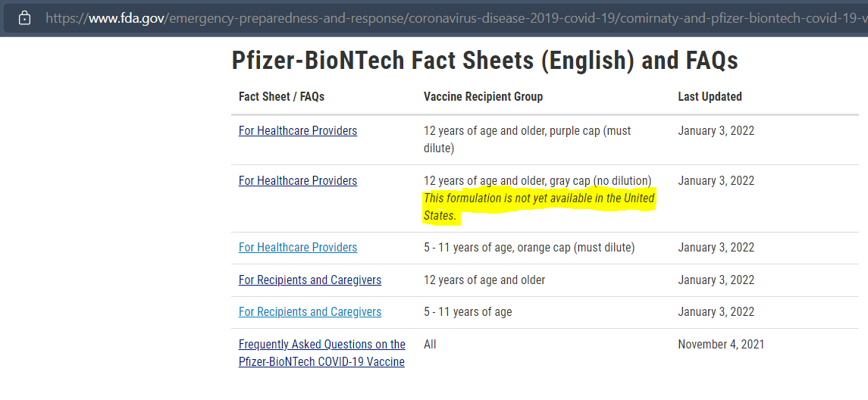This screenshot has width=868, height=400.
Task: Open Recipients and Caregivers sheet, 12 years and older
Action: 310,280
